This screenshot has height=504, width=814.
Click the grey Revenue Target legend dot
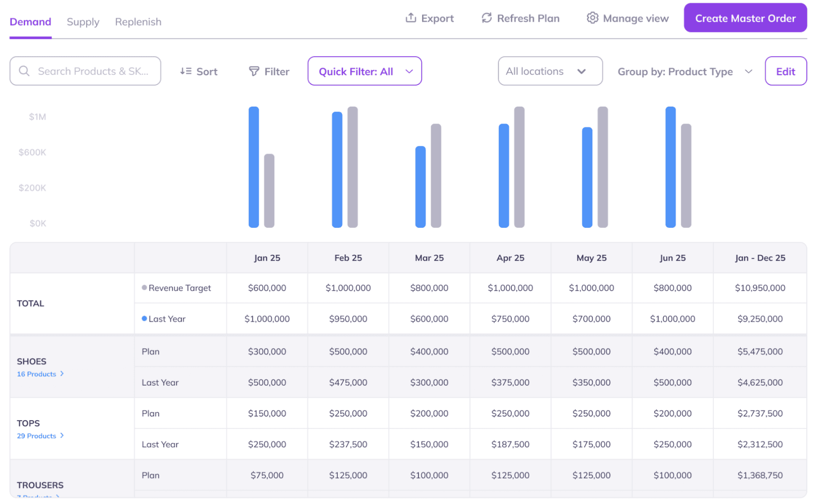click(x=144, y=287)
